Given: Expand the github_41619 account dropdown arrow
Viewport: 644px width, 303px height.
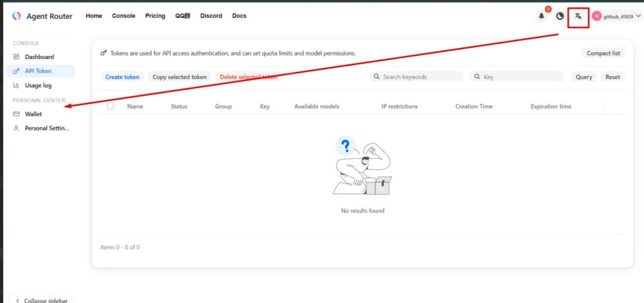Looking at the screenshot, I should [x=638, y=16].
